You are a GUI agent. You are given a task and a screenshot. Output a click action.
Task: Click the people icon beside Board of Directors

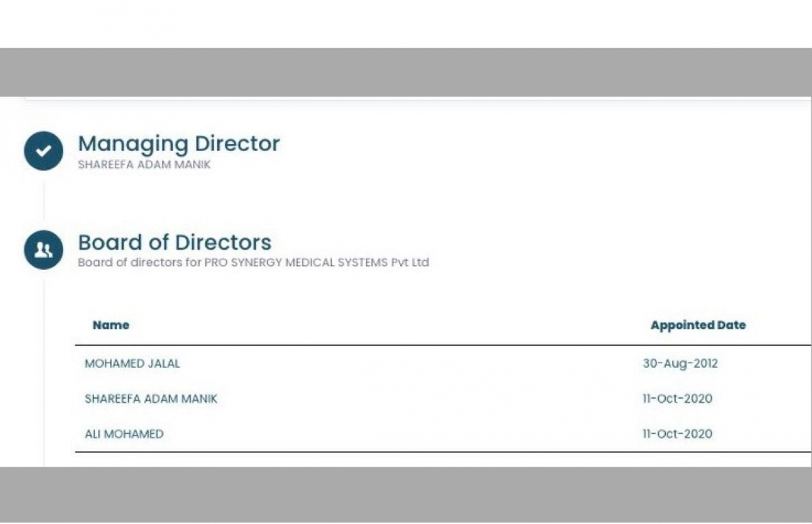coord(43,250)
